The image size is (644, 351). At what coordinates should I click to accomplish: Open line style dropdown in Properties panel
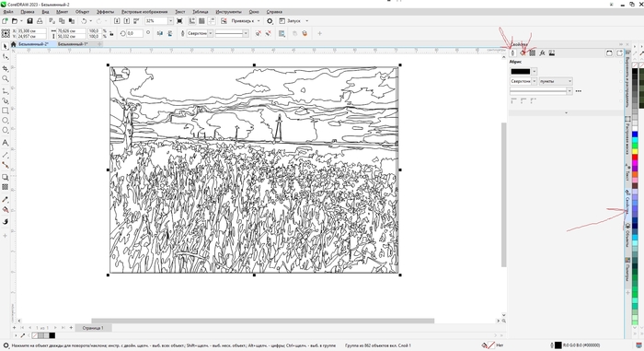point(569,91)
